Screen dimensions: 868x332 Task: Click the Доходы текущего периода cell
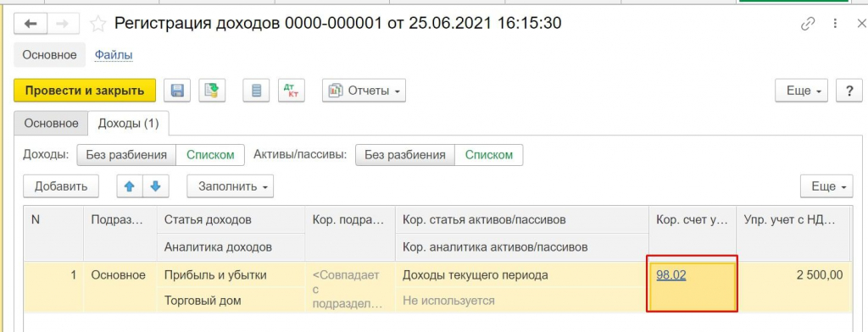(x=521, y=275)
